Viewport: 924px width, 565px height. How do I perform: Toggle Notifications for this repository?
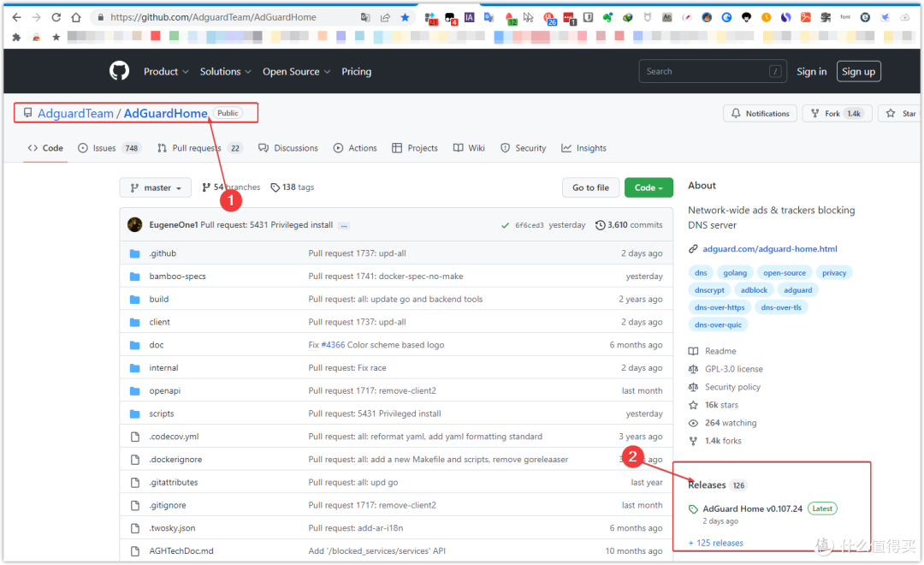(760, 112)
